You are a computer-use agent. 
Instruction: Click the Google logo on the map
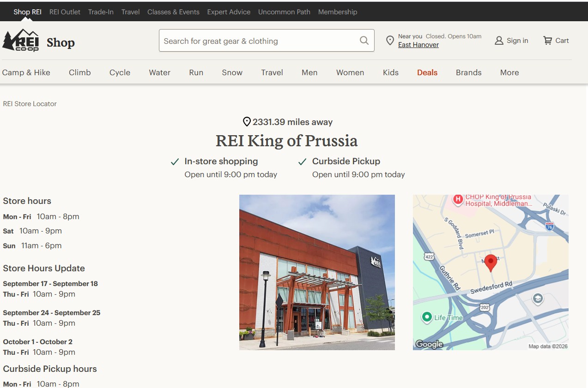click(x=429, y=344)
